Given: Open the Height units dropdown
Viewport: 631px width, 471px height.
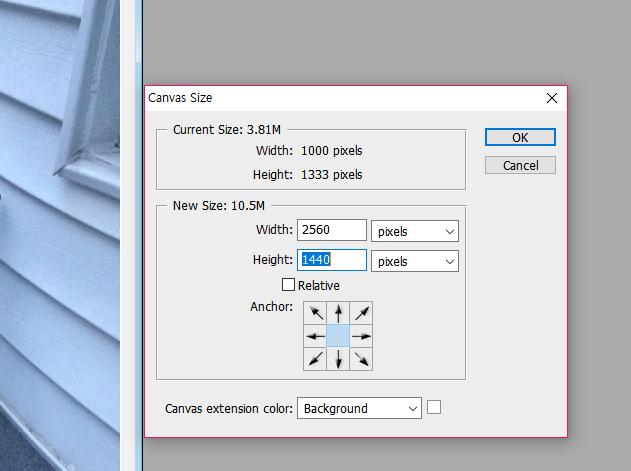Looking at the screenshot, I should [414, 261].
